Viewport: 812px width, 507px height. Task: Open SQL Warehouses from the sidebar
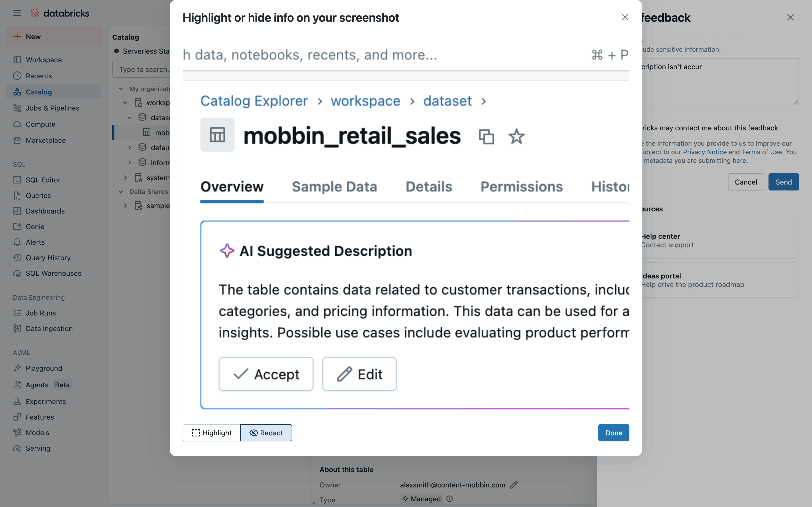tap(53, 273)
